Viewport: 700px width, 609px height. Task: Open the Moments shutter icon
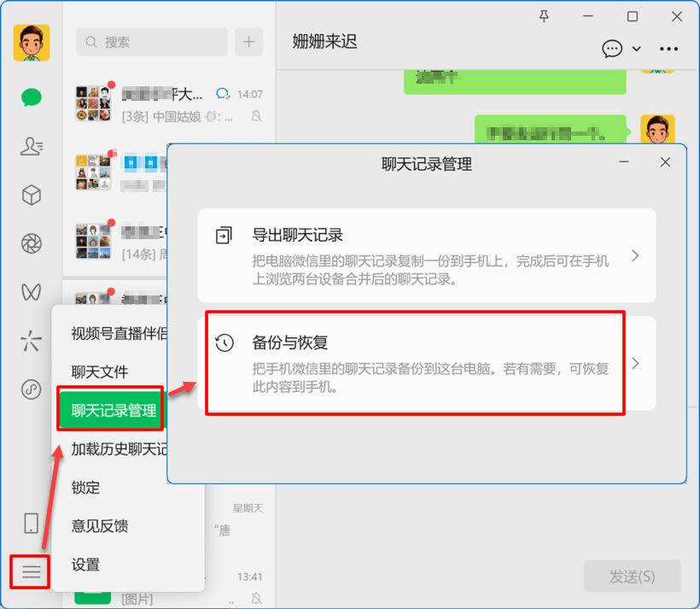(32, 243)
